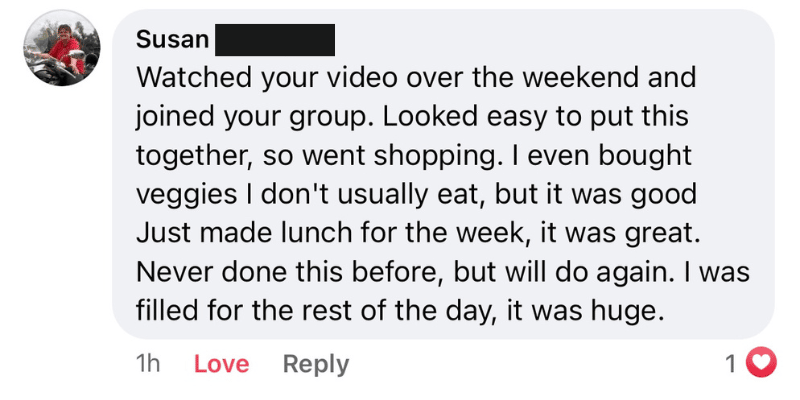
Task: Click the word "Never" in the comment
Action: point(176,273)
